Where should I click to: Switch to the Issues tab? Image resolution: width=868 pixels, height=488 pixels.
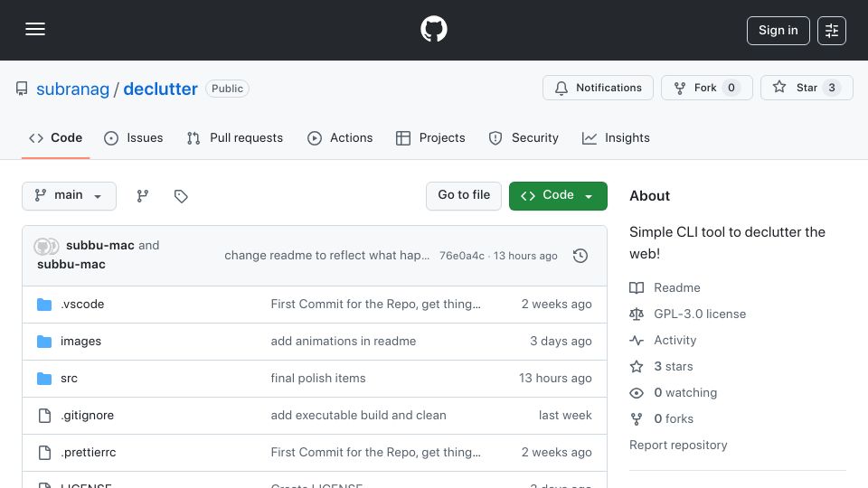coord(134,137)
